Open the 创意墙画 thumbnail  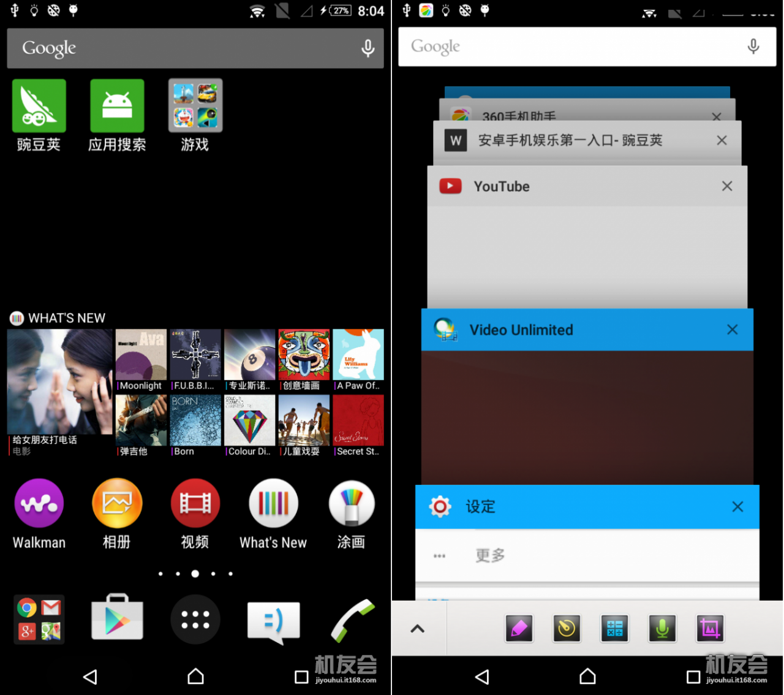[x=304, y=355]
